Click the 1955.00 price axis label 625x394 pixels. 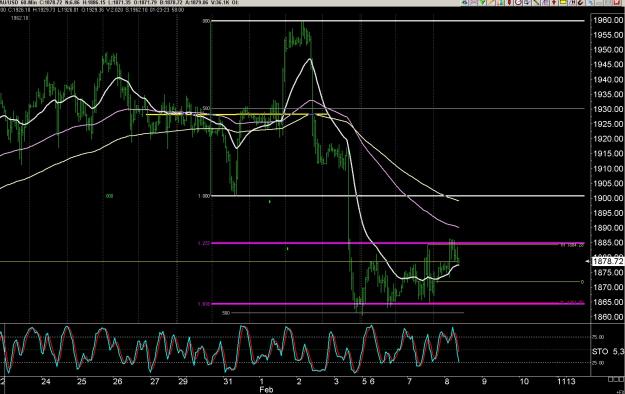[x=607, y=35]
